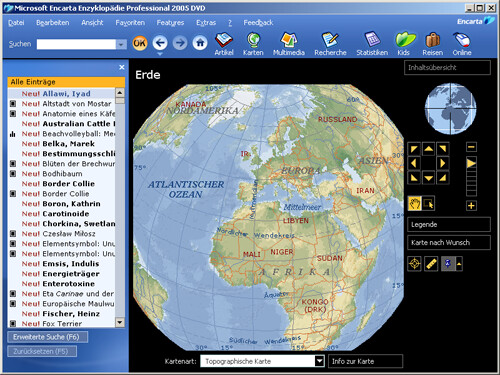Open the Artikel section

(224, 44)
